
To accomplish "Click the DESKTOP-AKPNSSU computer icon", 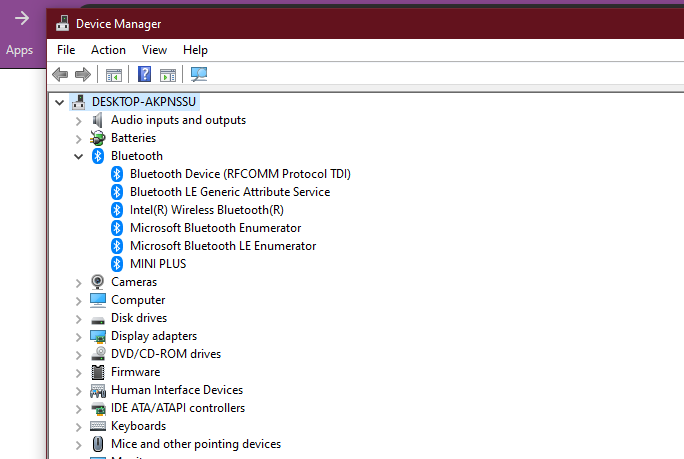I will 79,102.
